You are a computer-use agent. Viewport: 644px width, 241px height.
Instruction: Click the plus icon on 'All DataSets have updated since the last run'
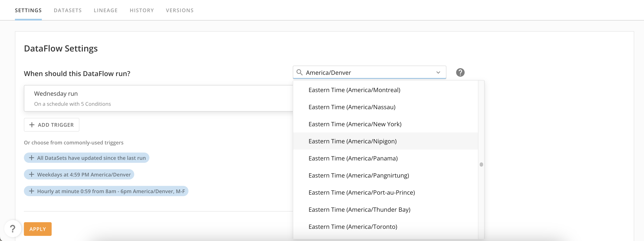pos(32,158)
